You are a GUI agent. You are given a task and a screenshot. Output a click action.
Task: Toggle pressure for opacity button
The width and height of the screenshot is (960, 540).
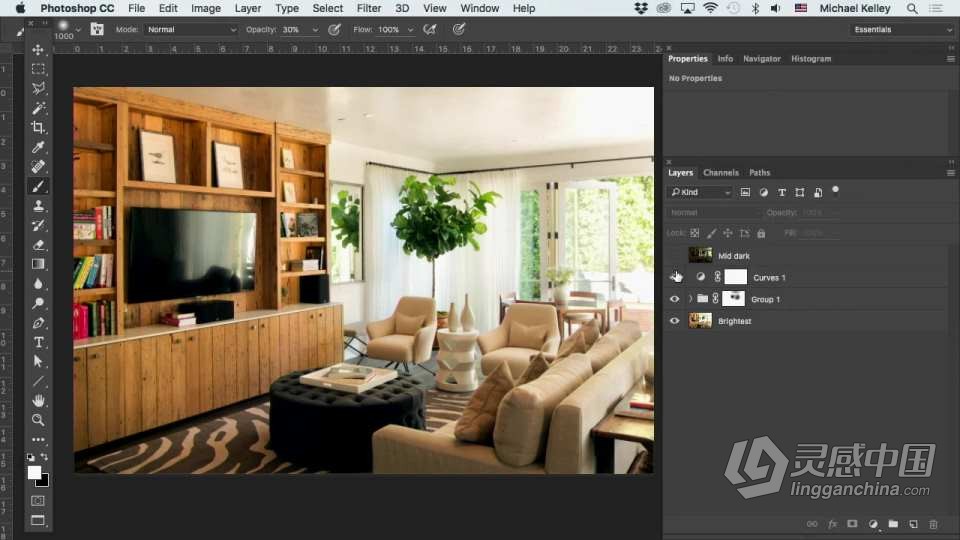(x=334, y=29)
